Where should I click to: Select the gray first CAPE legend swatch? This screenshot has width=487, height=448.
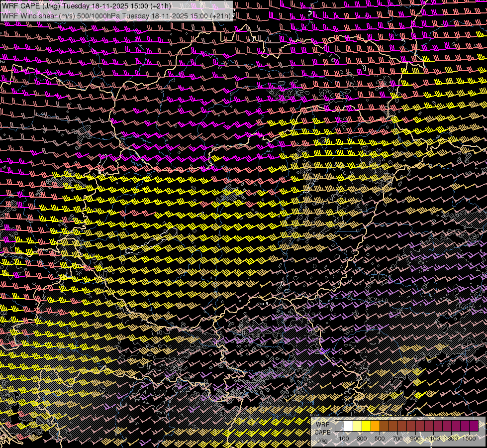click(x=339, y=426)
